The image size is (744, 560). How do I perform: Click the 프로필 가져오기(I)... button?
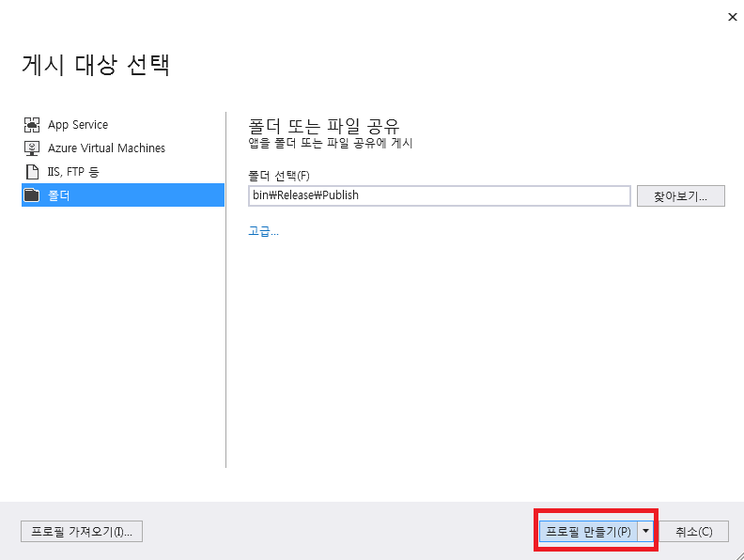click(x=82, y=532)
